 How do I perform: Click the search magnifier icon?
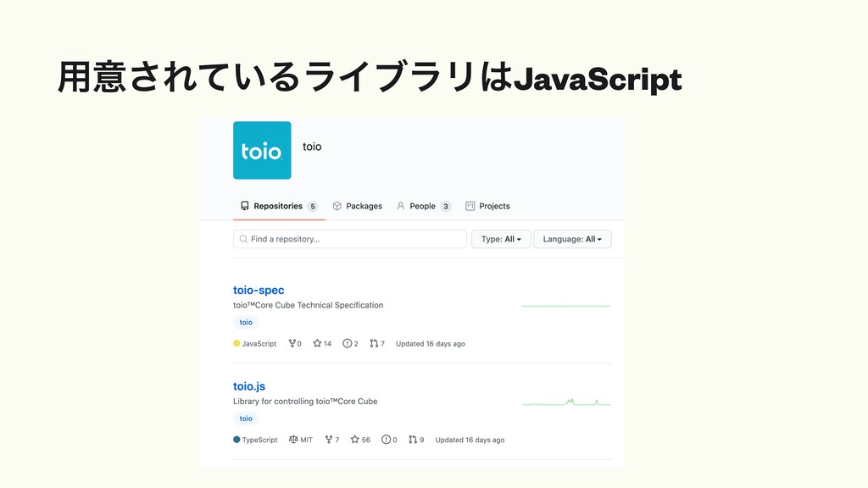click(243, 239)
